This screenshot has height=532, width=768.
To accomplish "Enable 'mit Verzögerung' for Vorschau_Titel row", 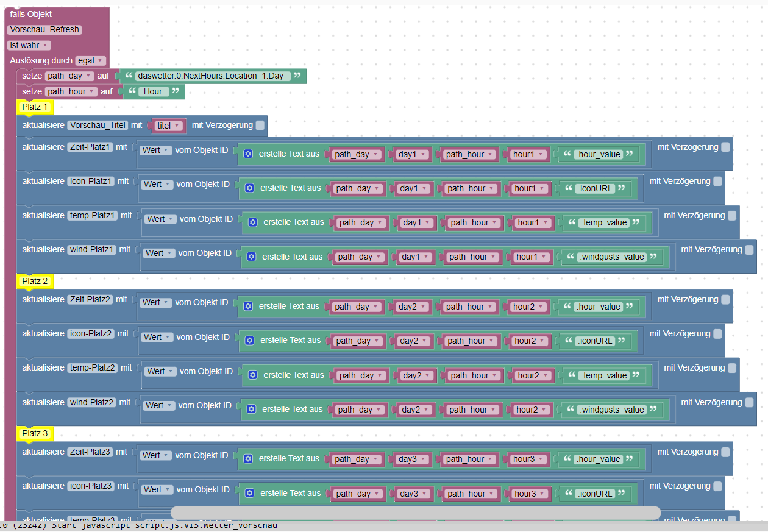I will click(x=260, y=126).
